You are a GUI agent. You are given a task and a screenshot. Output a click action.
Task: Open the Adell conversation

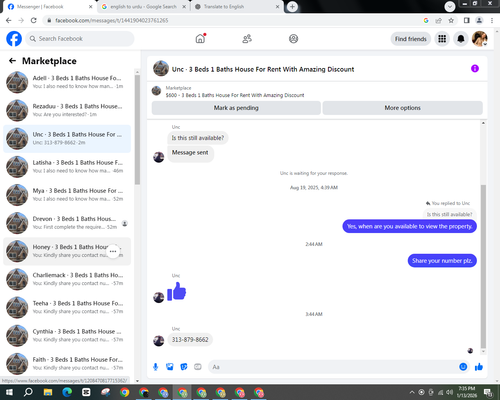coord(67,82)
